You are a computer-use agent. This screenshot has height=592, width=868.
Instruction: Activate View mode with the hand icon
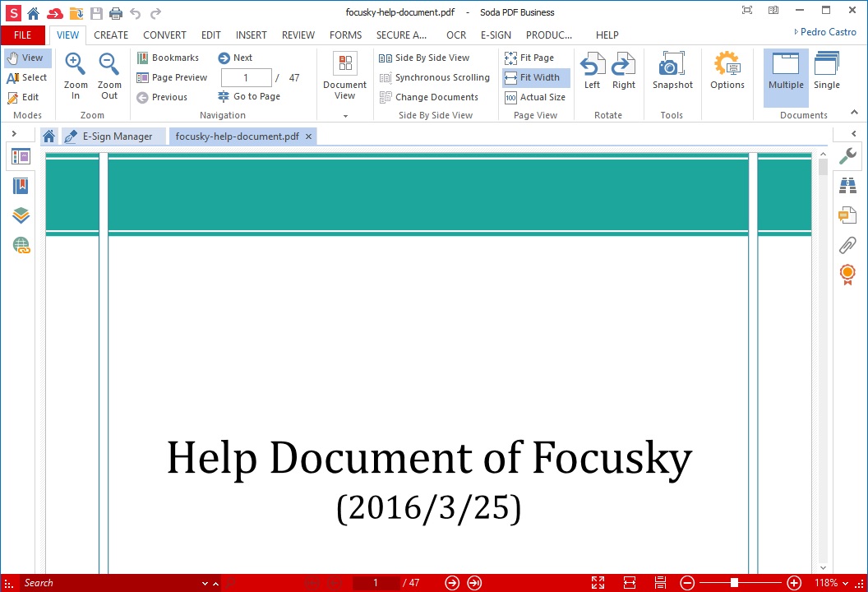point(27,58)
